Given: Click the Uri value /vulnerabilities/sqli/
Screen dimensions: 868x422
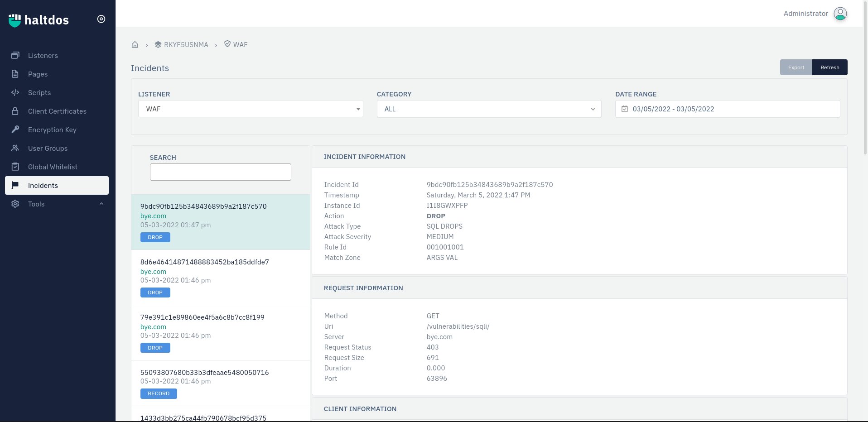Looking at the screenshot, I should (458, 326).
